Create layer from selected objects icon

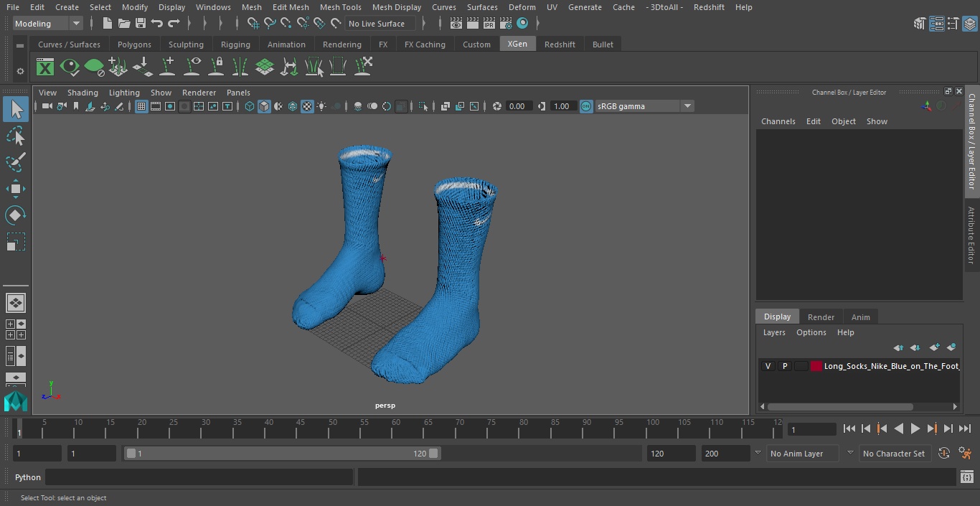[951, 347]
